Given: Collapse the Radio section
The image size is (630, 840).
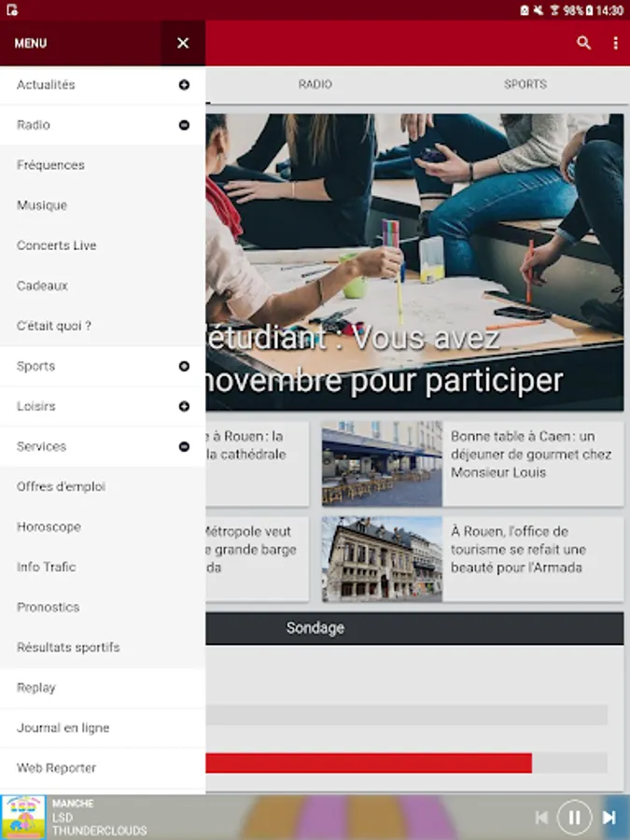Looking at the screenshot, I should click(x=184, y=125).
